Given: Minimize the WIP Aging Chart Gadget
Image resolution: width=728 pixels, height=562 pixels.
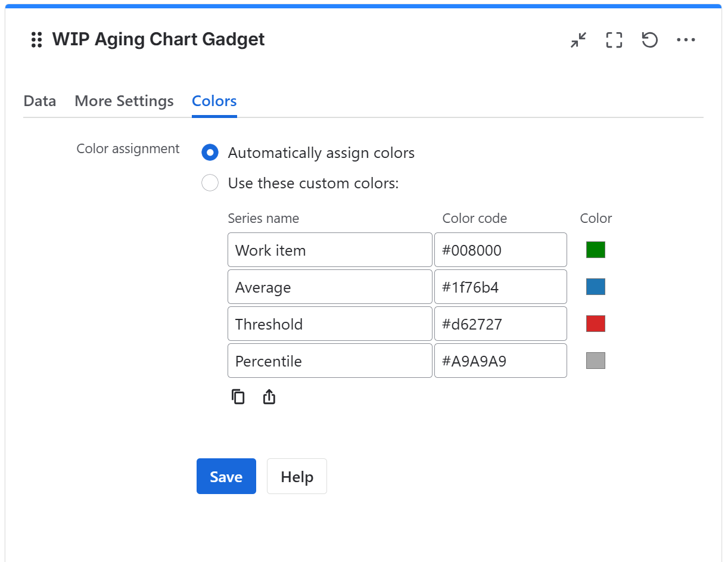Looking at the screenshot, I should (x=577, y=40).
